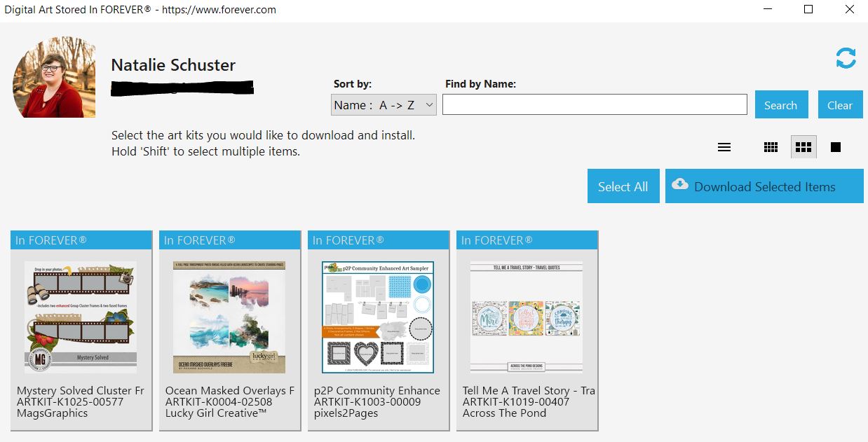The image size is (868, 442).
Task: Click the ARTKIT-K1003-00009 text
Action: tap(367, 402)
